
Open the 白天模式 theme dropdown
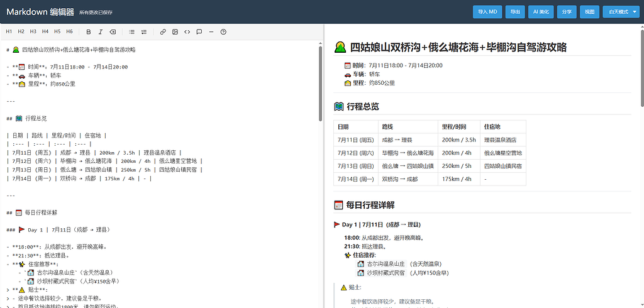click(621, 12)
